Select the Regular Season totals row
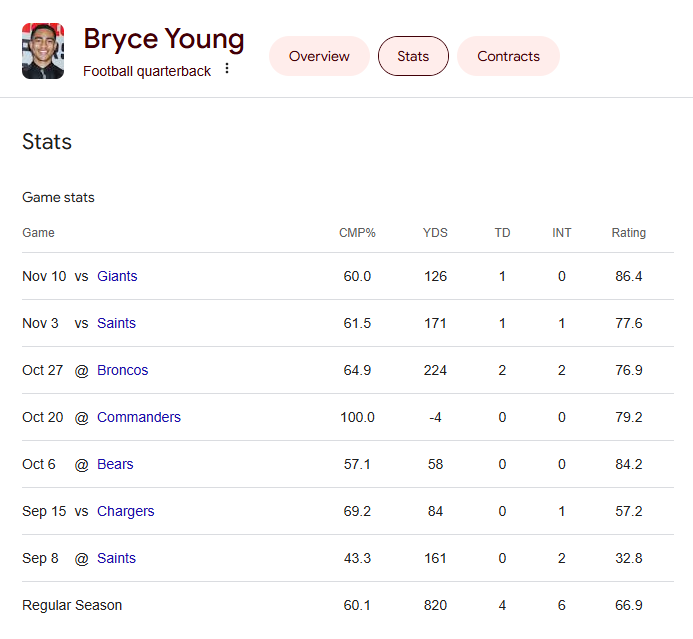 [x=72, y=605]
